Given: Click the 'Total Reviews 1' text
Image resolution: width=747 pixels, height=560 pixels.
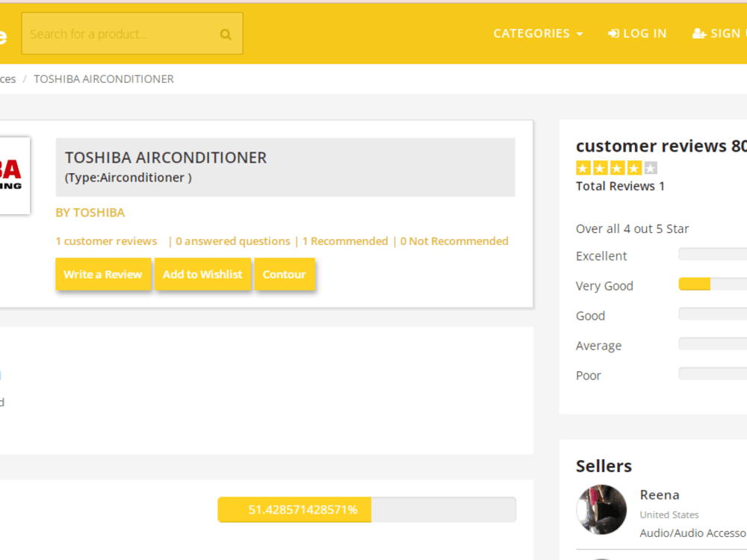Looking at the screenshot, I should tap(620, 186).
